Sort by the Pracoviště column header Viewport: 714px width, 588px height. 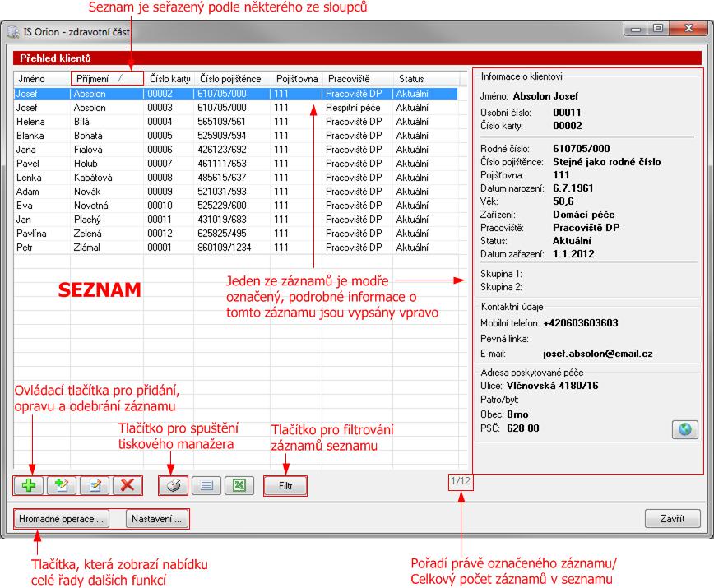coord(358,79)
